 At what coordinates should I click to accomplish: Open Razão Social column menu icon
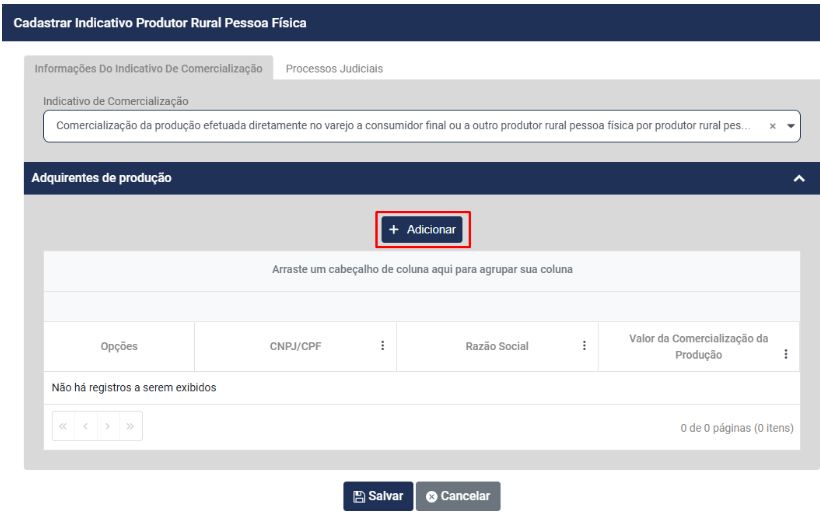(x=584, y=346)
